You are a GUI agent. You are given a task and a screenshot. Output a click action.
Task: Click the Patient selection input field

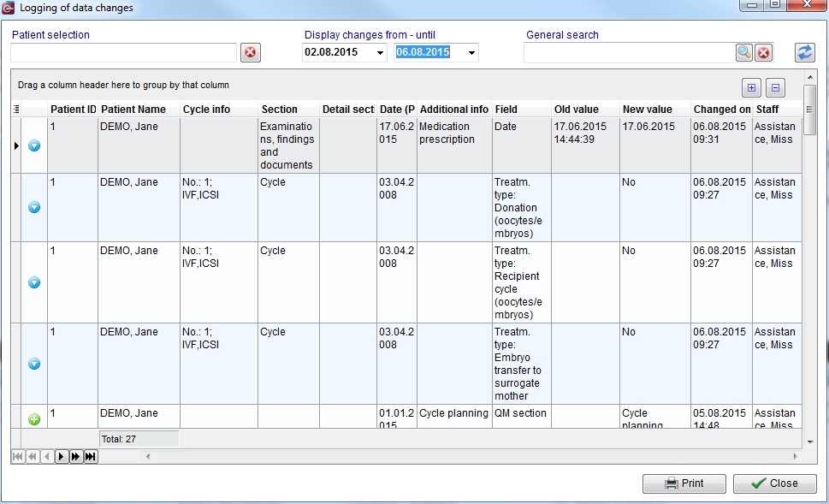click(x=123, y=53)
